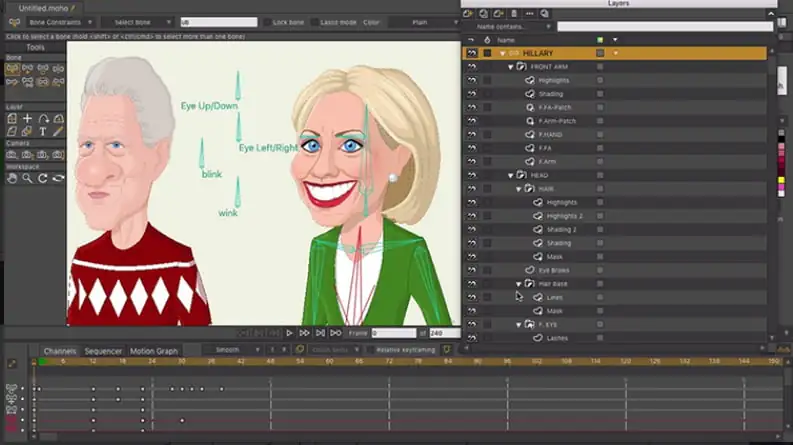Pick the Hand pan workspace tool
793x445 pixels.
click(x=11, y=178)
